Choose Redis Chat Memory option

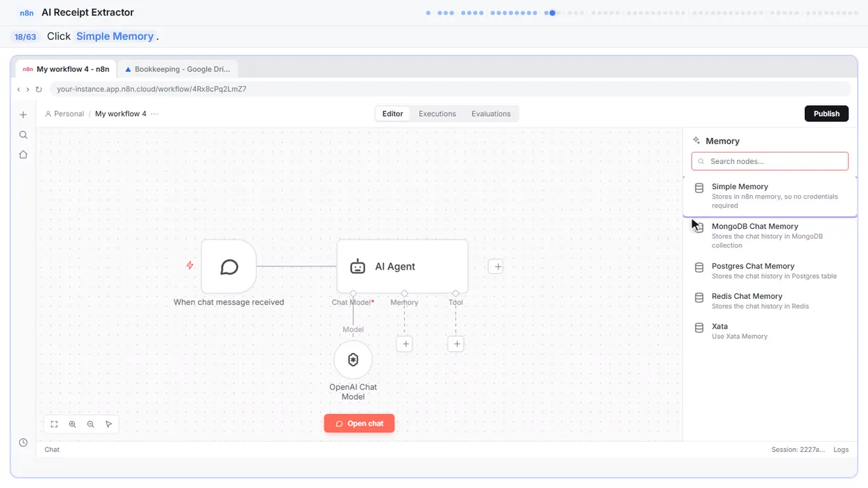(770, 301)
